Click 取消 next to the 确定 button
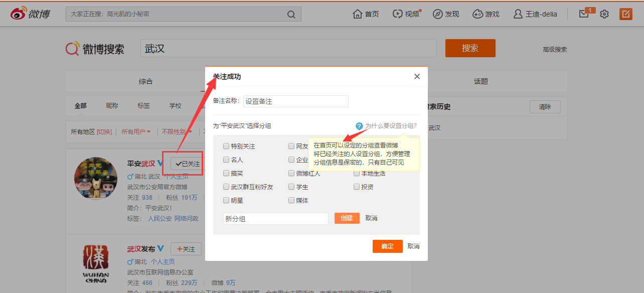Viewport: 644px width, 293px height. point(413,246)
